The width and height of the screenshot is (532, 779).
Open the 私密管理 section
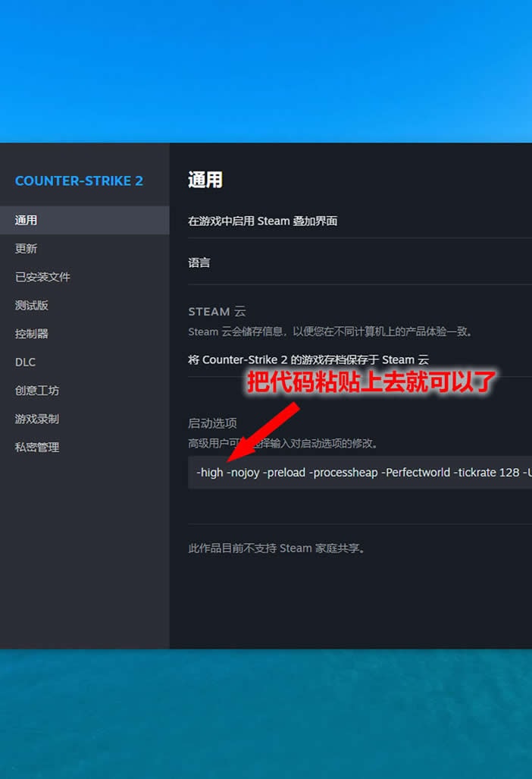coord(37,448)
